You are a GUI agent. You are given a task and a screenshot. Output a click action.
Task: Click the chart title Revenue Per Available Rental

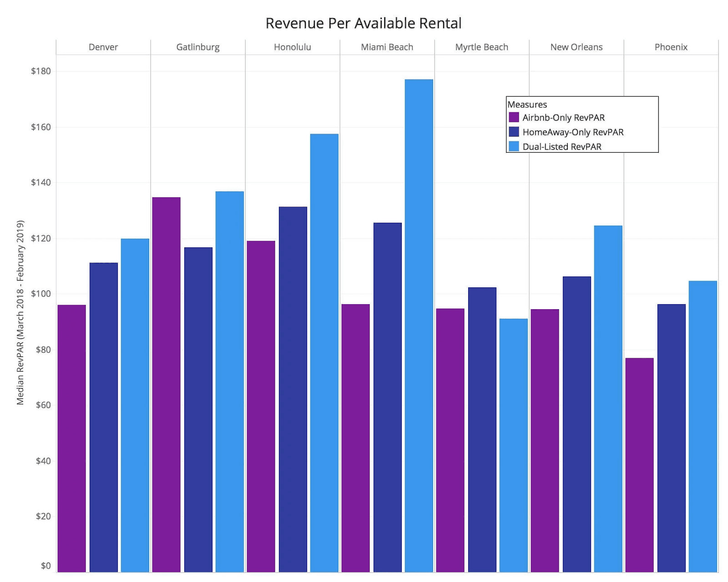coord(364,23)
